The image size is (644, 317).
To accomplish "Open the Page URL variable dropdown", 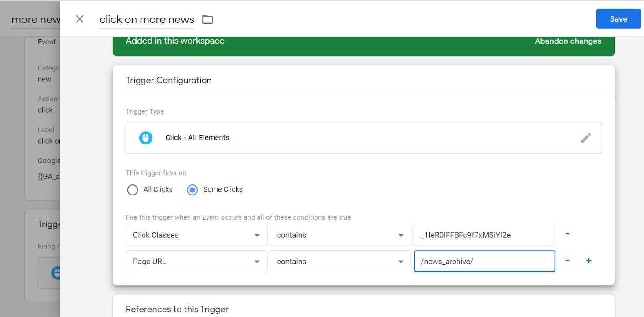I will coord(197,261).
